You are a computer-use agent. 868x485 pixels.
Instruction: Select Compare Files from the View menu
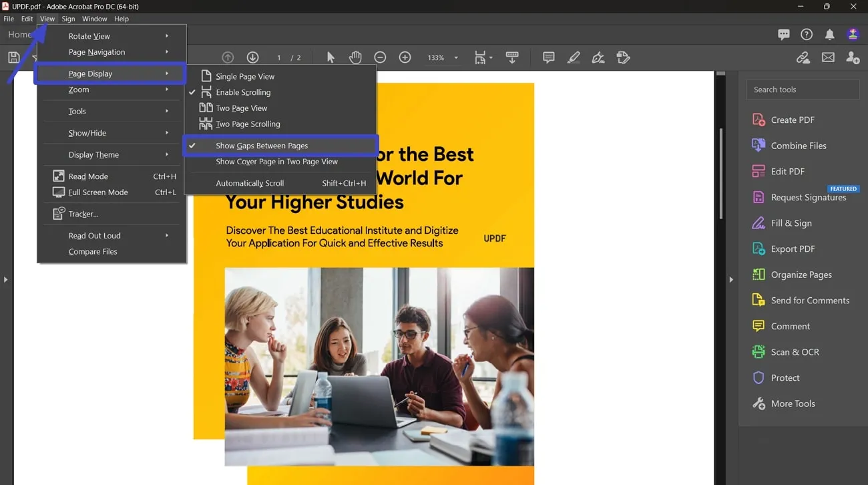[92, 251]
